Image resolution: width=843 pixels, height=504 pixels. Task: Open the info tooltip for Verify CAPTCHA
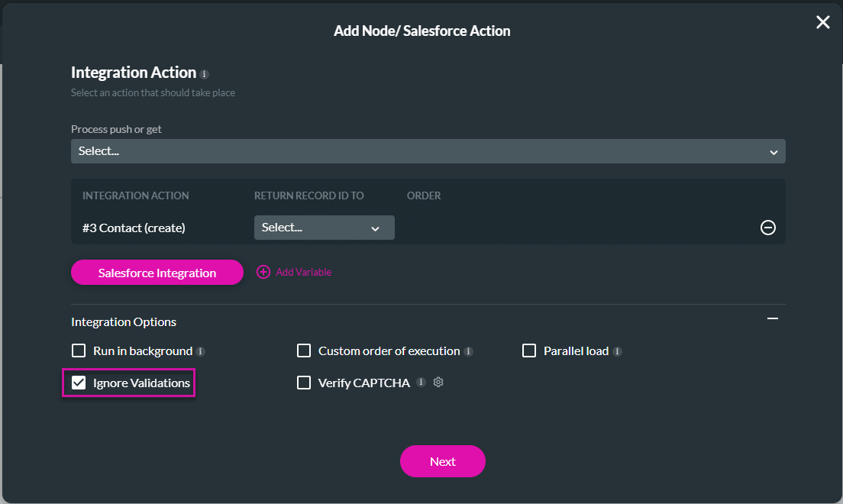click(x=421, y=383)
